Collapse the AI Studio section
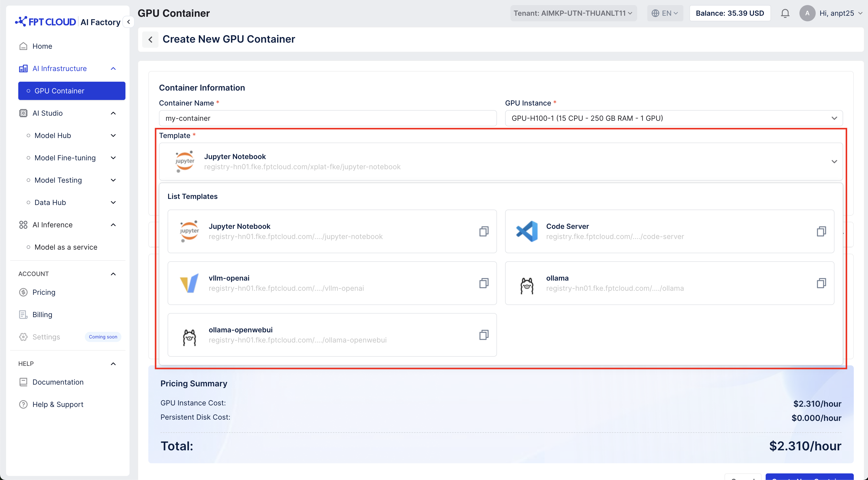 [113, 113]
